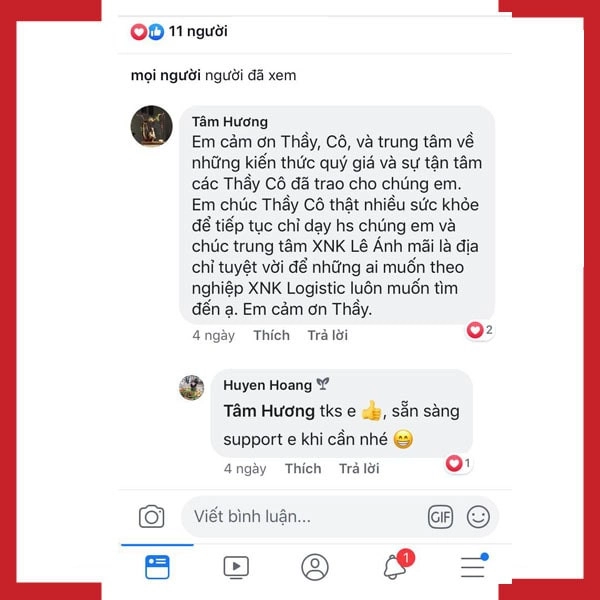View the 2 heart reactions on comment
Image resolution: width=600 pixels, height=600 pixels.
click(479, 330)
